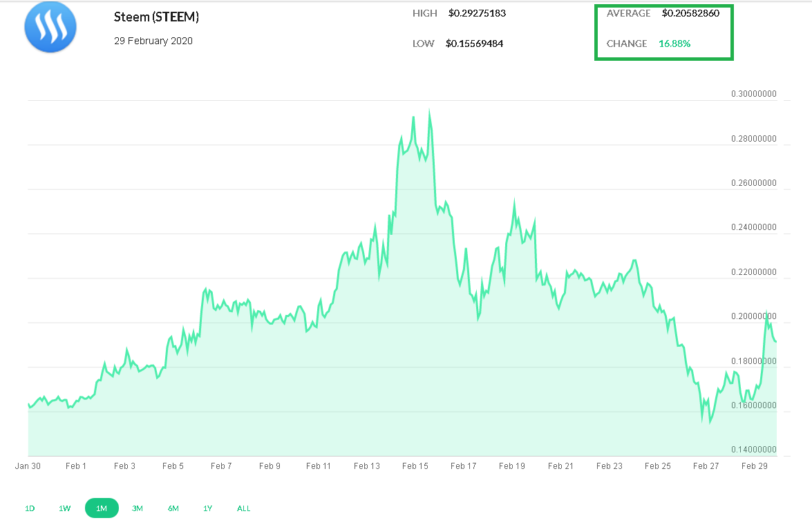Switch to the 3M view
Viewport: 812px width, 527px height.
click(x=137, y=508)
